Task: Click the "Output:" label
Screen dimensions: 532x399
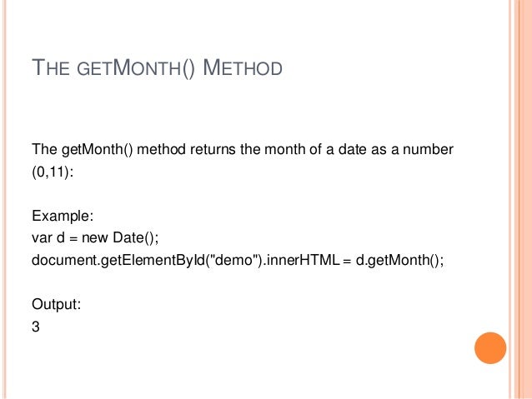Action: coord(57,304)
